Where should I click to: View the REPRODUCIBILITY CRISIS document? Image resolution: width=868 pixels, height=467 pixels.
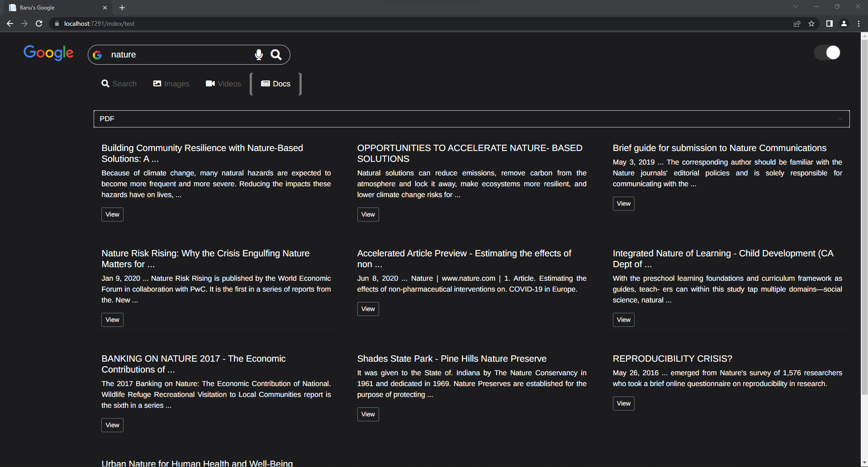click(623, 403)
